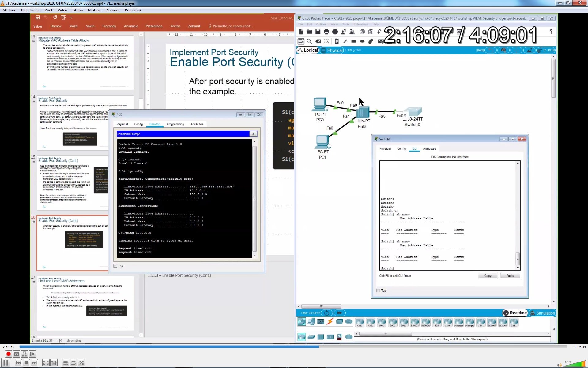
Task: Expand the Titulky menu
Action: [x=77, y=10]
